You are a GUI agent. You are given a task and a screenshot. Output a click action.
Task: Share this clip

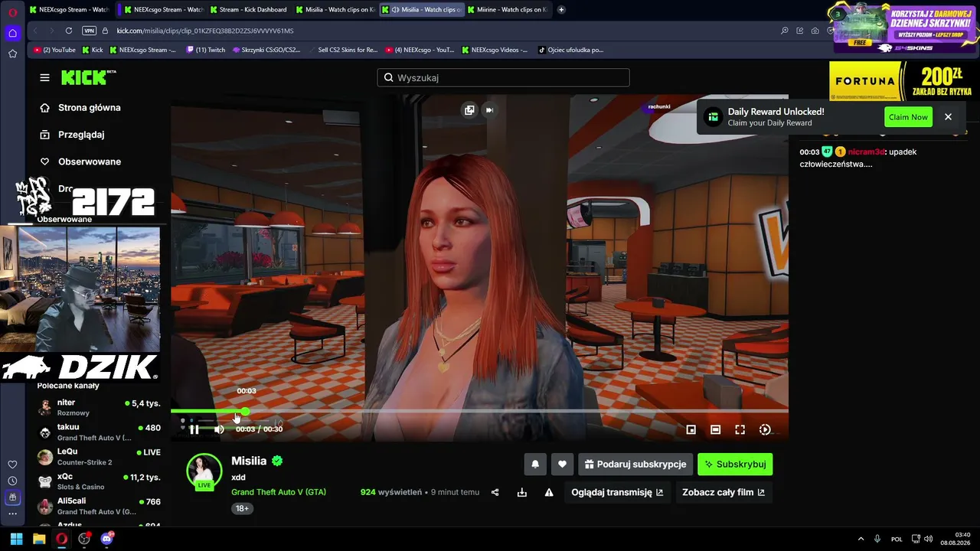coord(495,492)
